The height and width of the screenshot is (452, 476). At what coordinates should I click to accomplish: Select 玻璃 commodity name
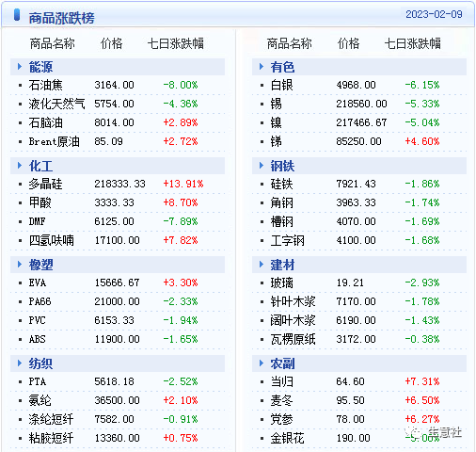coord(282,282)
